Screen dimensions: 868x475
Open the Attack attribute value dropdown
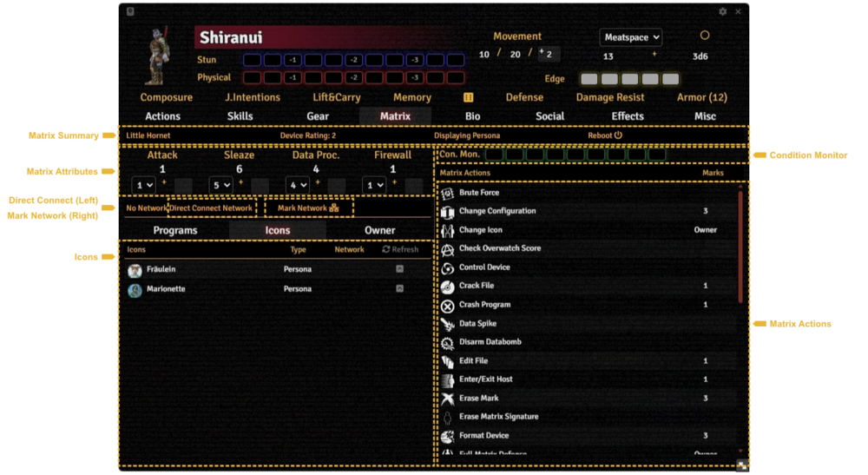[143, 185]
